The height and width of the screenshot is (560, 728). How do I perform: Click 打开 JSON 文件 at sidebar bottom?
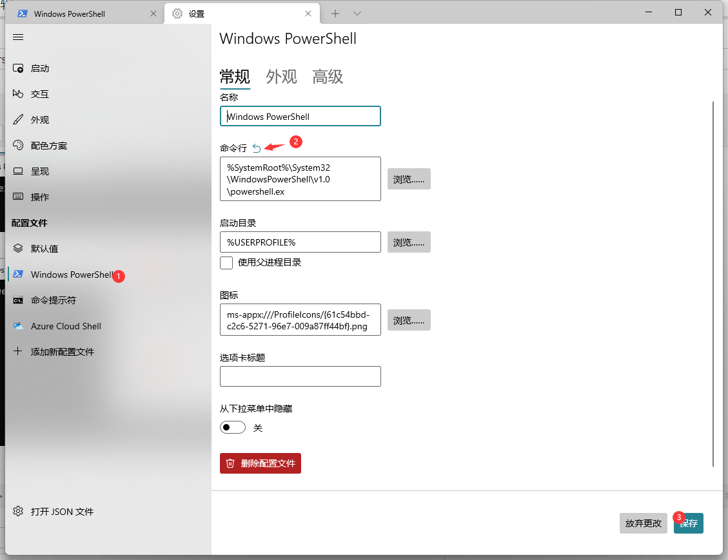click(x=110, y=511)
